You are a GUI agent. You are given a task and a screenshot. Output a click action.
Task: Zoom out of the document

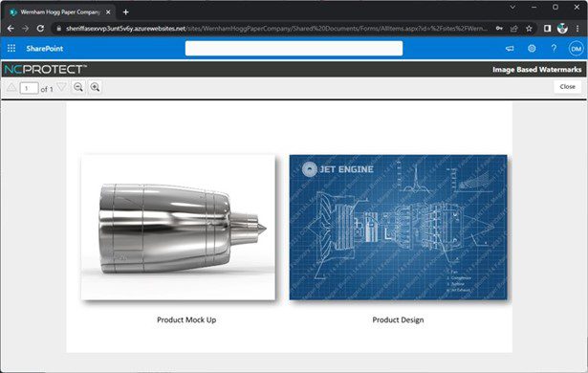78,87
